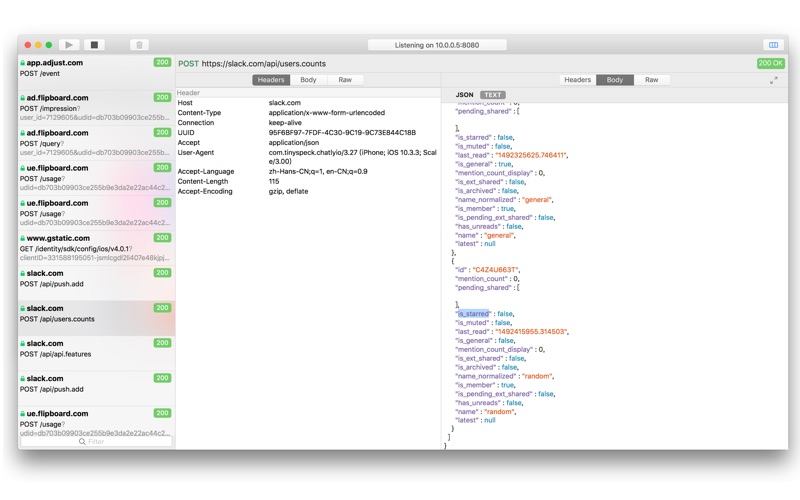Clear sessions with the trash icon
This screenshot has width=800, height=500.
[x=139, y=45]
